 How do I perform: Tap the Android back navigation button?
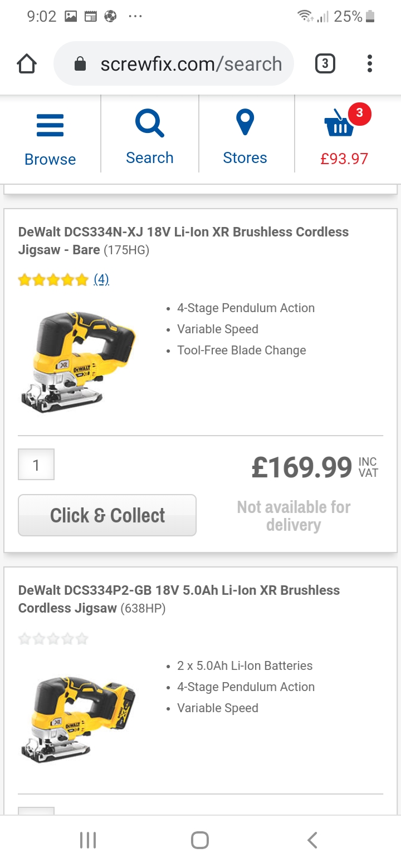312,840
